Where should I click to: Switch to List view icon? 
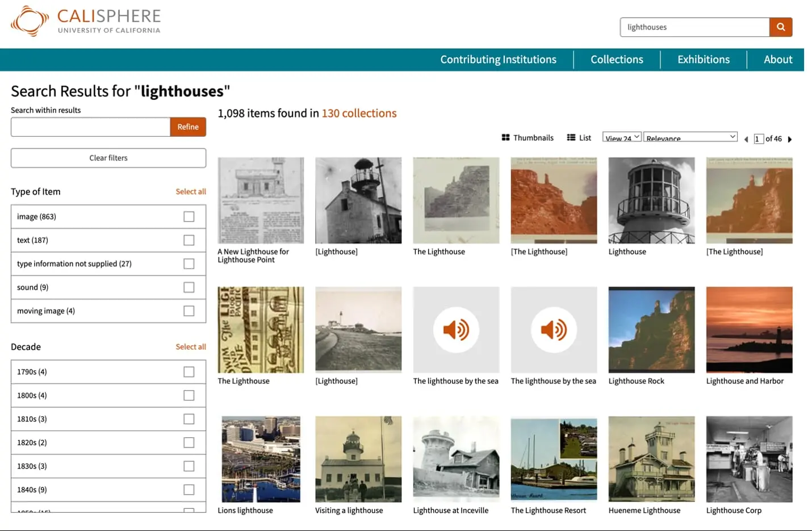[x=571, y=137]
